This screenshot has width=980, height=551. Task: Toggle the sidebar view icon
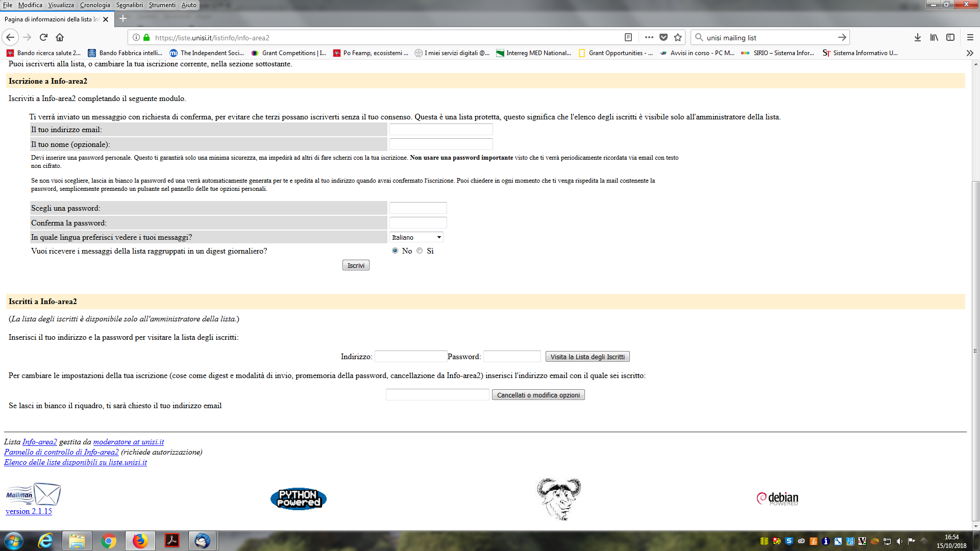[950, 37]
